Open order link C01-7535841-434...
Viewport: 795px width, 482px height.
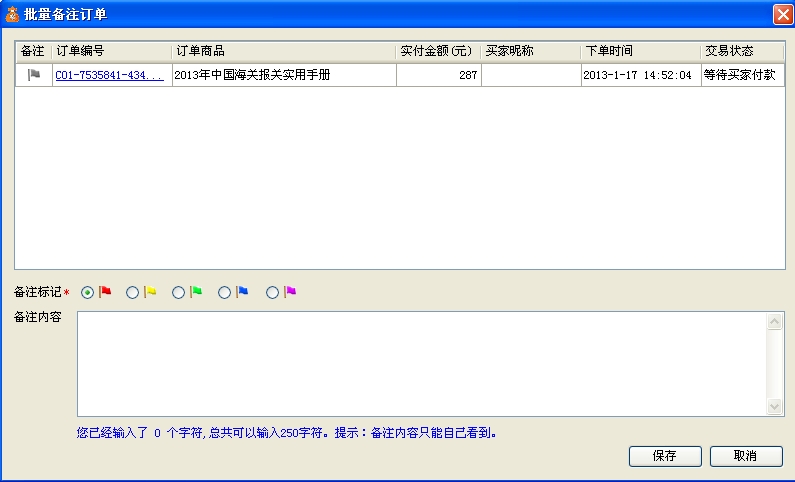click(110, 75)
